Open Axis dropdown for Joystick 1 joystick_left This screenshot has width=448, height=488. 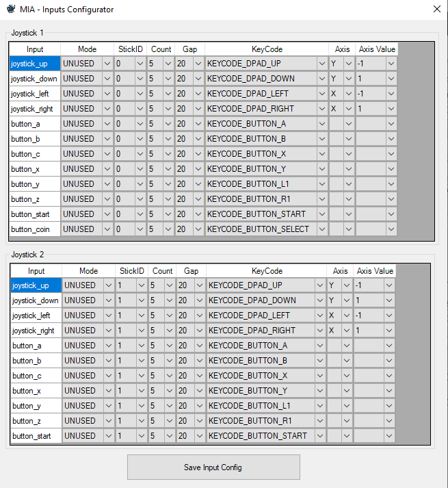tap(349, 94)
